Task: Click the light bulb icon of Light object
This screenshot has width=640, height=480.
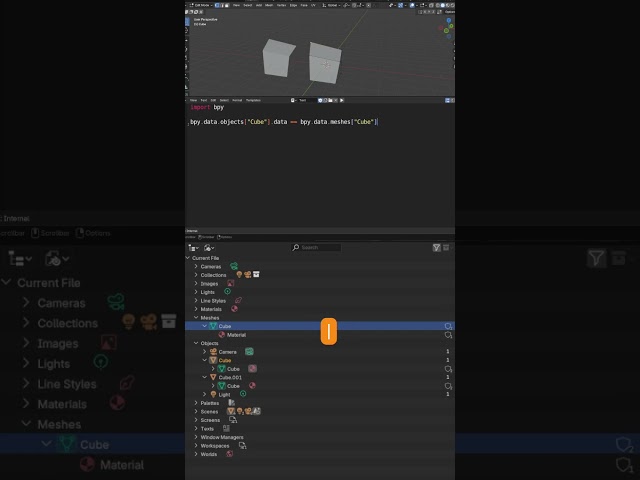Action: click(213, 394)
